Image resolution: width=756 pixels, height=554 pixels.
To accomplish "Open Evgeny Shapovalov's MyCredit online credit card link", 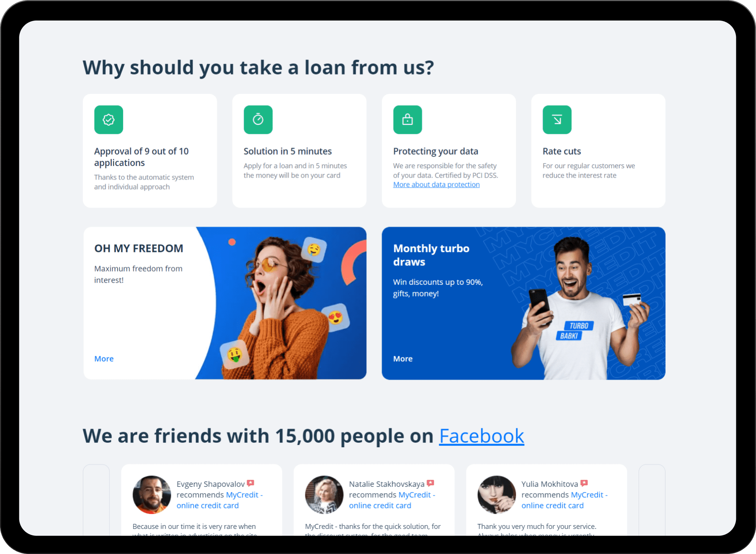I will point(220,500).
